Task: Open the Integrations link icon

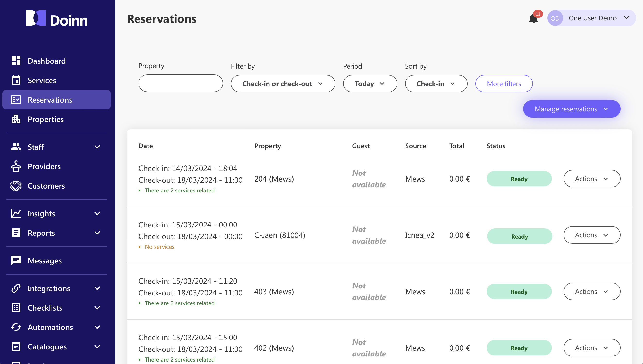Action: (16, 288)
